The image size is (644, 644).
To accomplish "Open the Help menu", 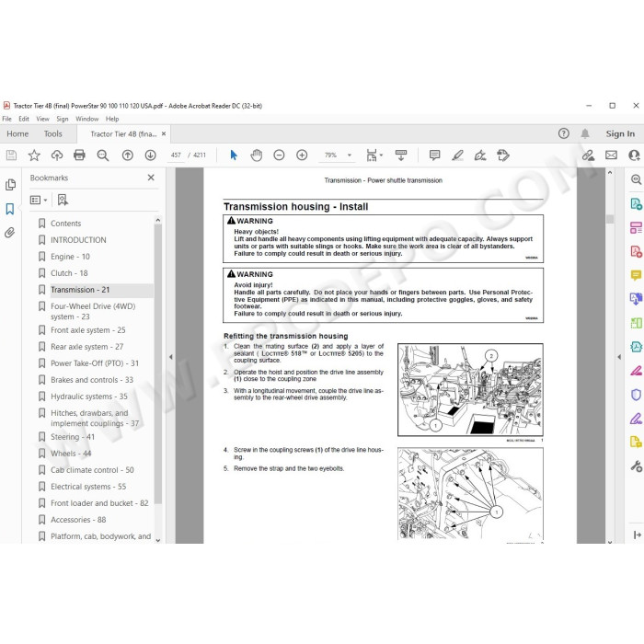I will [x=112, y=119].
